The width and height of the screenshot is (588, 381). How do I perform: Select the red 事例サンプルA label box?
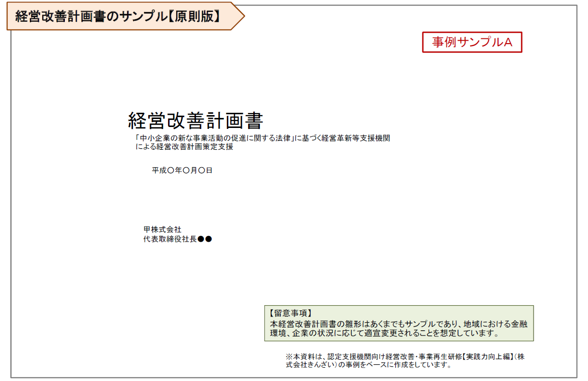pos(472,42)
